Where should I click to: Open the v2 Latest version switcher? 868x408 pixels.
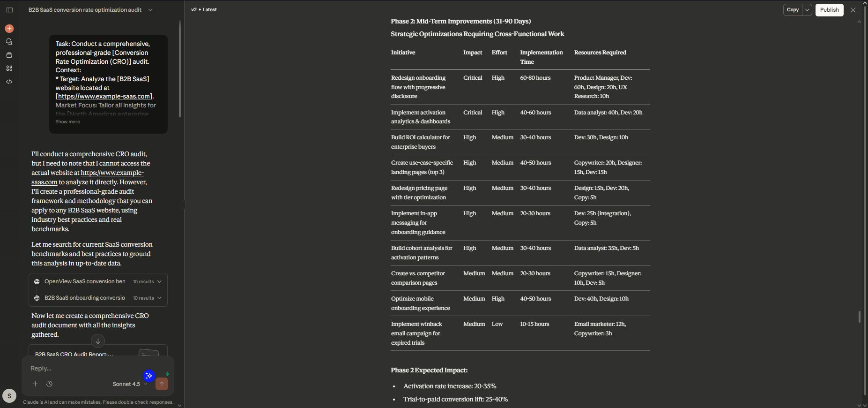(204, 10)
